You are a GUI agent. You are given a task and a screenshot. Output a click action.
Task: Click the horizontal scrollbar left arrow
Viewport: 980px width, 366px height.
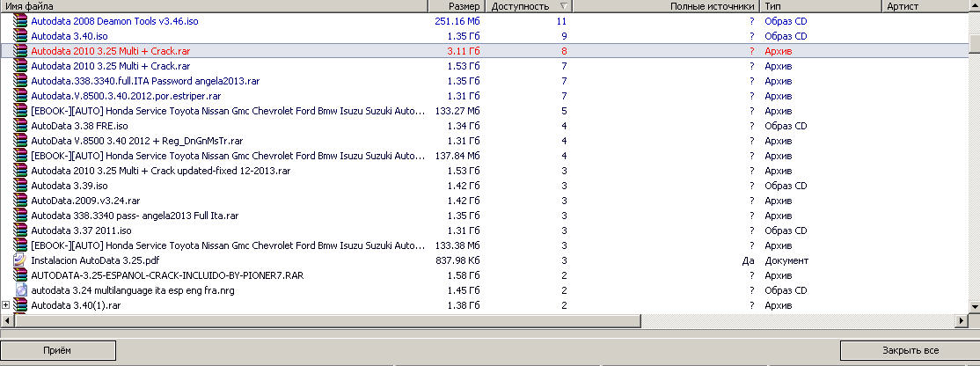pyautogui.click(x=6, y=320)
